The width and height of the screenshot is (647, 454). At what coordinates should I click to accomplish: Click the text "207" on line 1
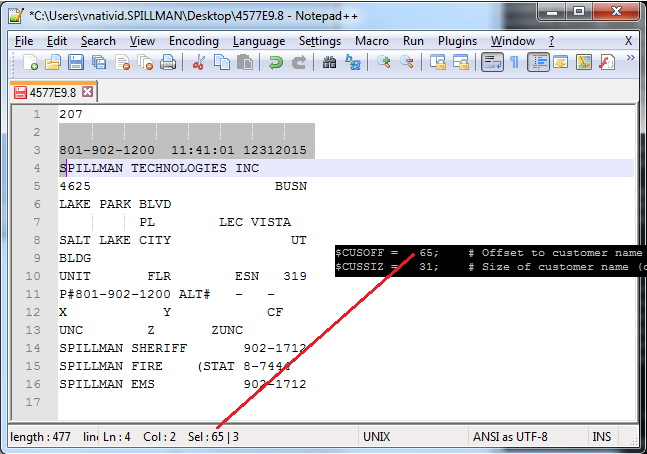point(71,114)
